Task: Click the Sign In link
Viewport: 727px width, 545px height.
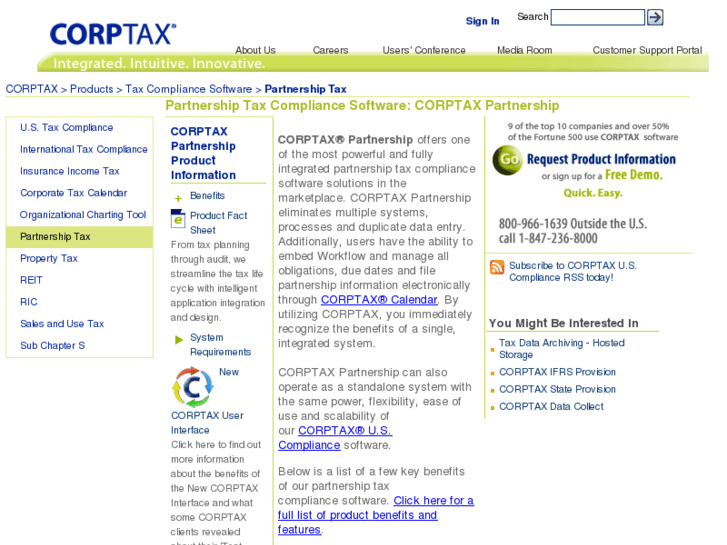Action: (x=482, y=21)
